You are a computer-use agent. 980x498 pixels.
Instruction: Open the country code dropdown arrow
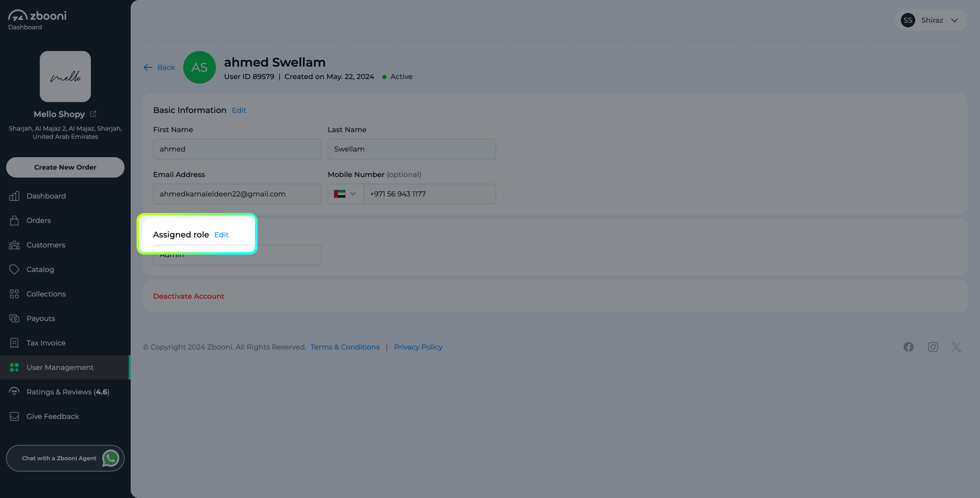pos(353,194)
